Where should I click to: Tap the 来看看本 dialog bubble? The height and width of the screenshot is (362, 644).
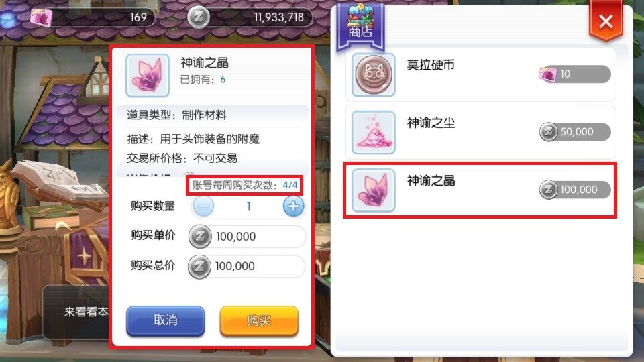76,312
